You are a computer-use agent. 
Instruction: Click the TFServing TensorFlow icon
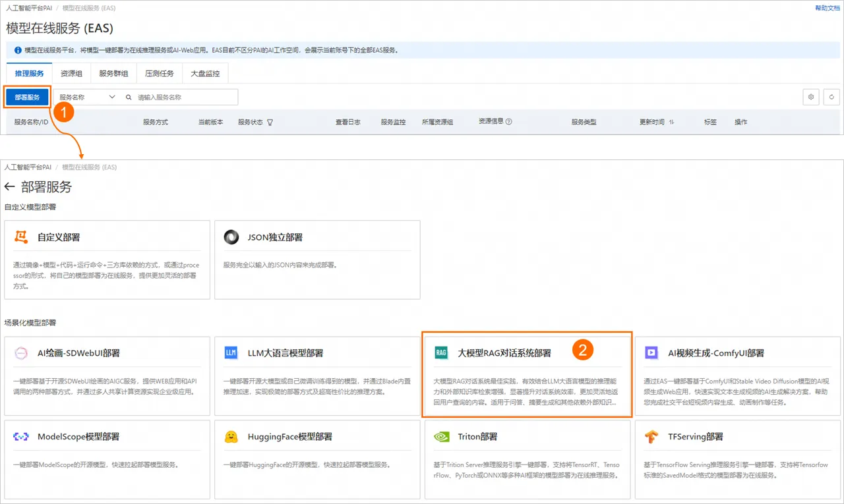tap(651, 436)
